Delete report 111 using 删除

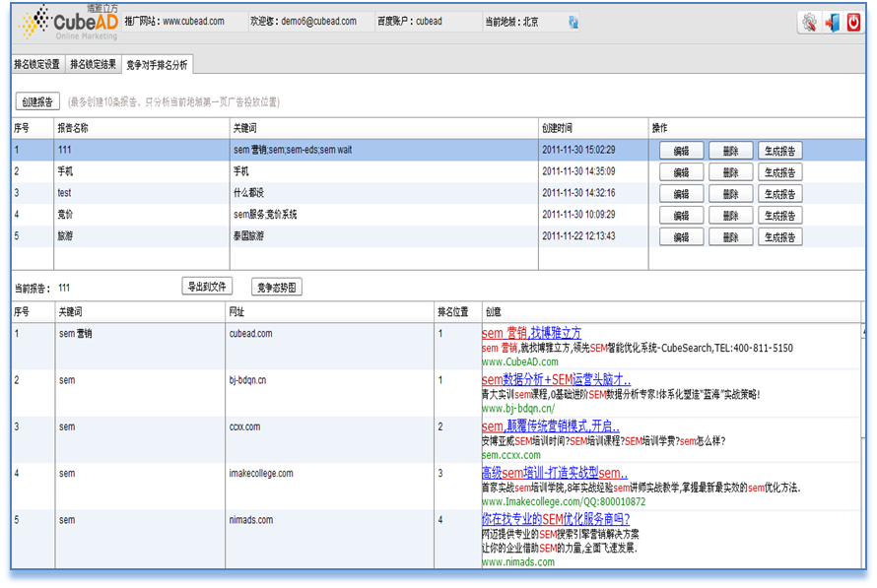point(730,151)
